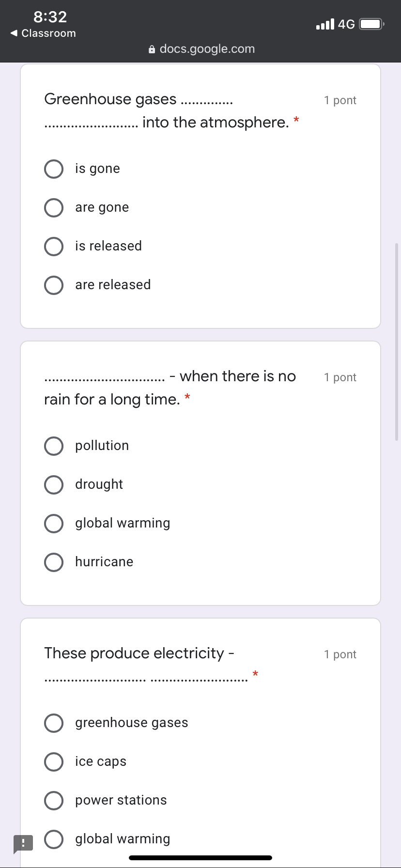Select "hurricane" radio button

coord(54,562)
